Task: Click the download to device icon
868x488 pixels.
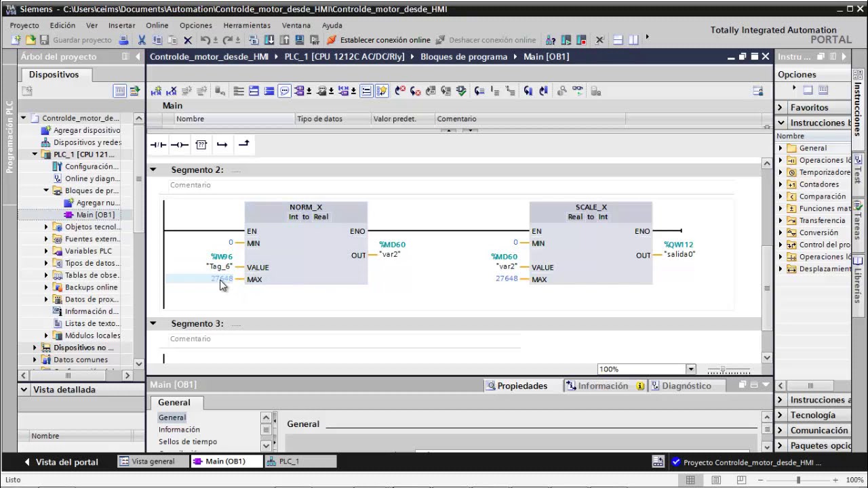Action: coord(269,40)
